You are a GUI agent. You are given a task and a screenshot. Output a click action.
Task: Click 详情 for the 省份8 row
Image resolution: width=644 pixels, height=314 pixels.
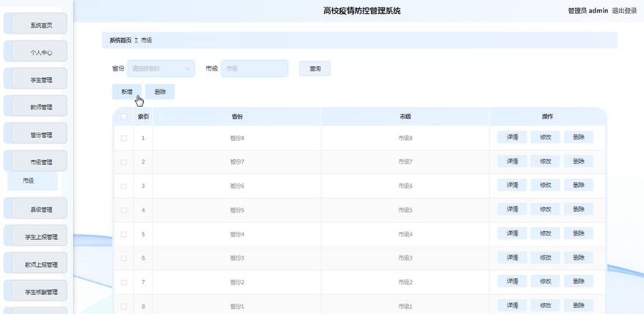[512, 137]
